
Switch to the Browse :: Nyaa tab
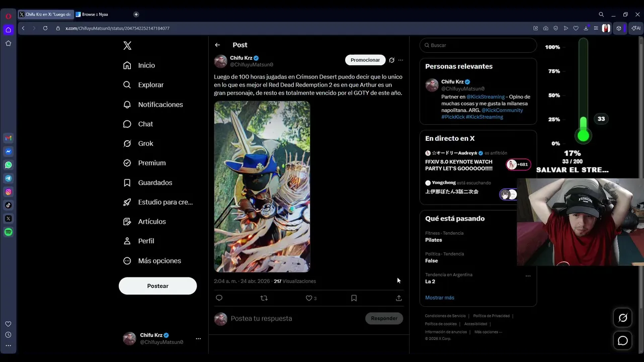[96, 15]
